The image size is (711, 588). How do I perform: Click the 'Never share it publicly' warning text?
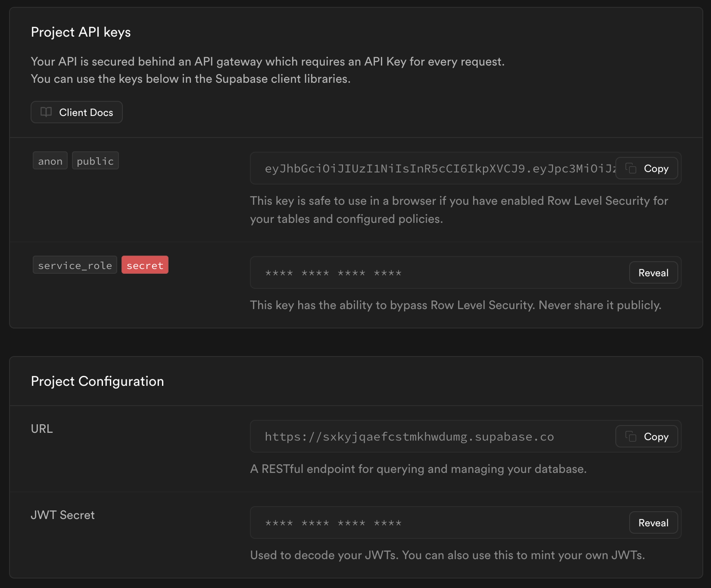click(600, 305)
